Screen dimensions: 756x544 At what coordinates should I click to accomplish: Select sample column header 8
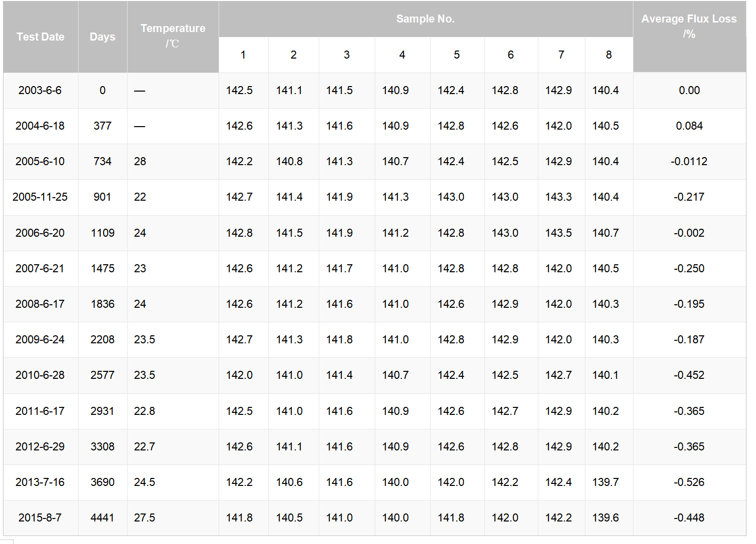[x=609, y=55]
